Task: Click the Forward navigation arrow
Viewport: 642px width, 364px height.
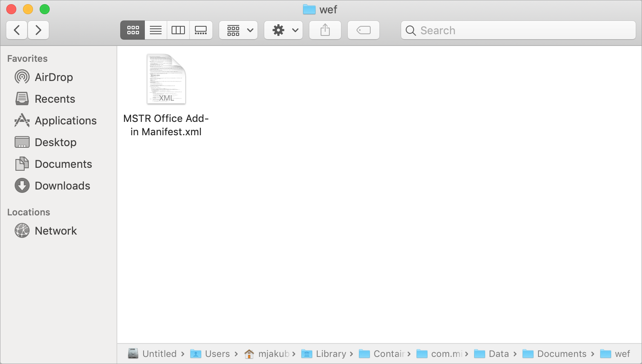Action: [38, 30]
